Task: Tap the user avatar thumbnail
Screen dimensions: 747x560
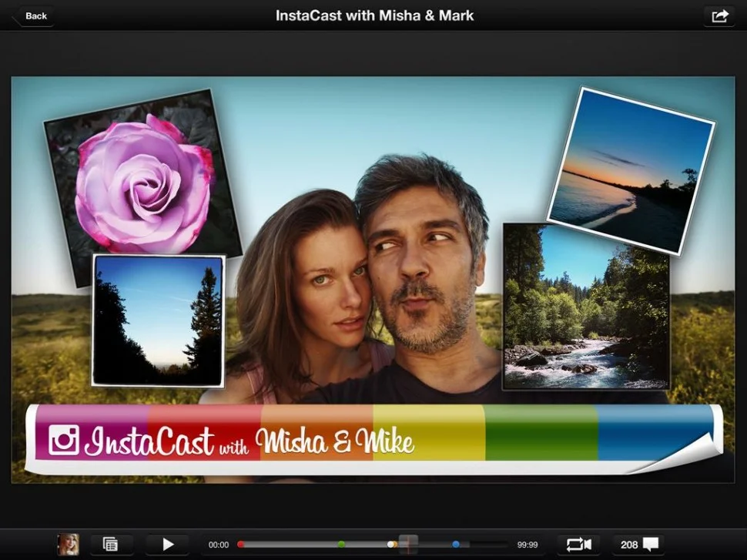Action: click(68, 545)
